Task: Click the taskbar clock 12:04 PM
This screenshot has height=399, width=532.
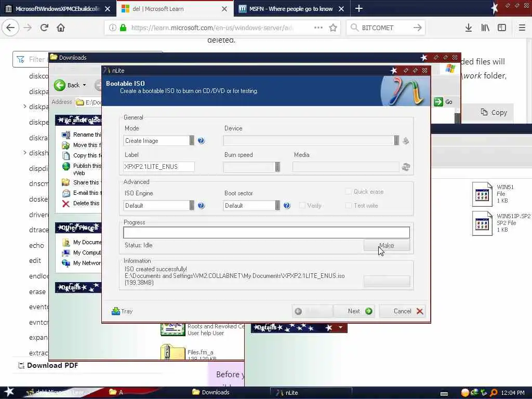Action: click(513, 393)
